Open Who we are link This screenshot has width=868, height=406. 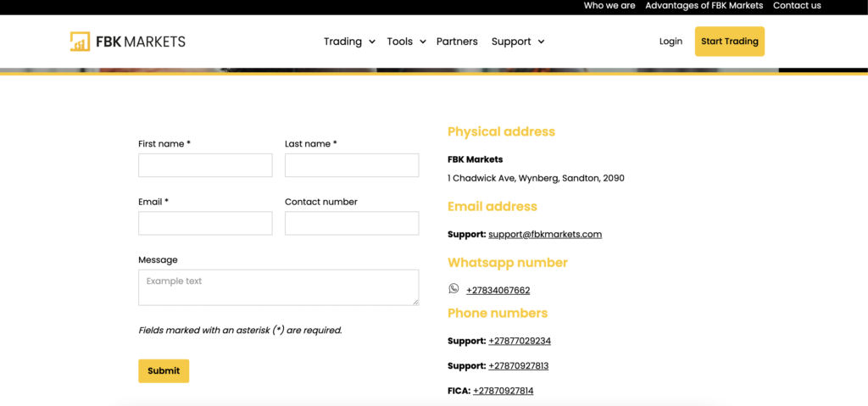(x=609, y=6)
